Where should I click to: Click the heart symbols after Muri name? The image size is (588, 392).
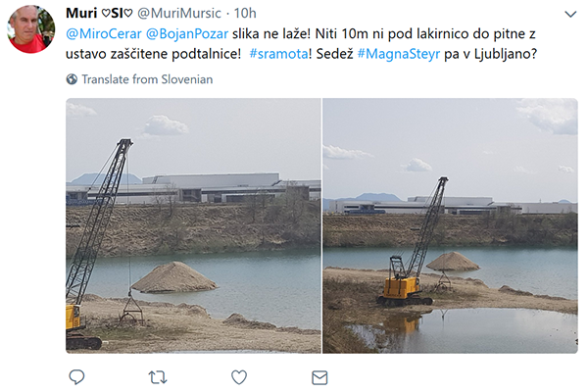[x=117, y=13]
